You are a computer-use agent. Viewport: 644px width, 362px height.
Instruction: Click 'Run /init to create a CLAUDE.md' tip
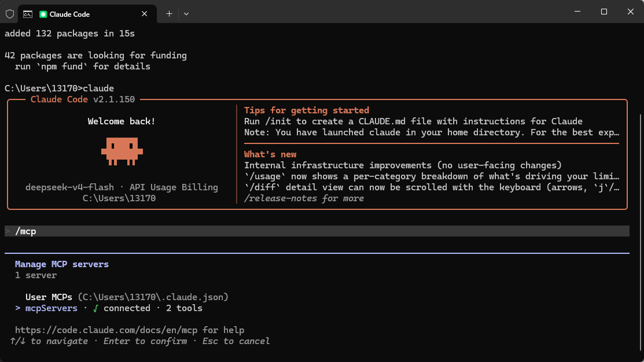coord(413,121)
